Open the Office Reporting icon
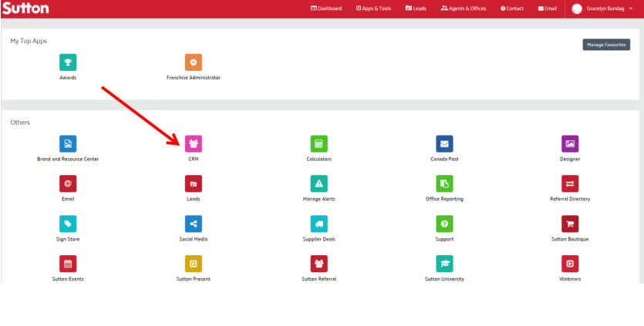 [444, 183]
